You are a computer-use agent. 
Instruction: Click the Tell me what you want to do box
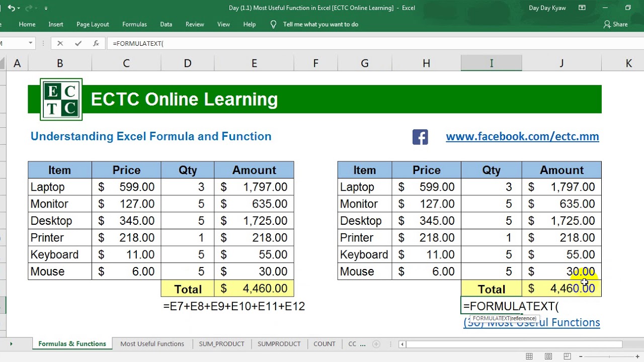[x=320, y=24]
